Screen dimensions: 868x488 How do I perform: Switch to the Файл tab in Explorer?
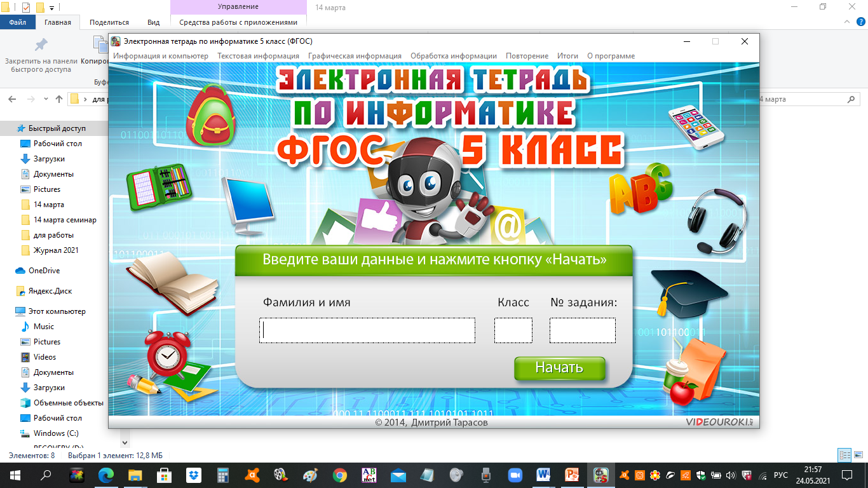click(18, 22)
